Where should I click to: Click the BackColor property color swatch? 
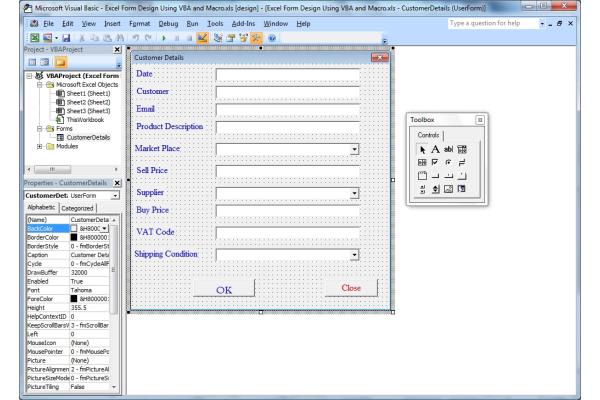pos(74,229)
